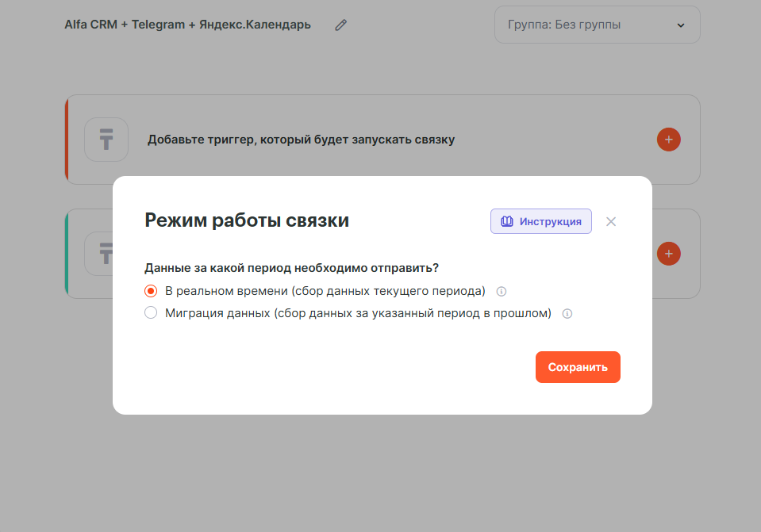
Task: Click the 'В реальном времени (сбор данных...)' label text
Action: pos(325,291)
